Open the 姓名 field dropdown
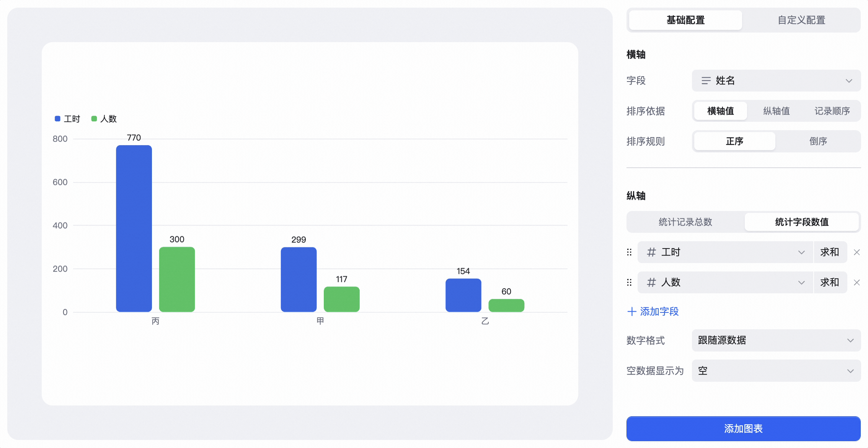The height and width of the screenshot is (448, 868). [776, 81]
